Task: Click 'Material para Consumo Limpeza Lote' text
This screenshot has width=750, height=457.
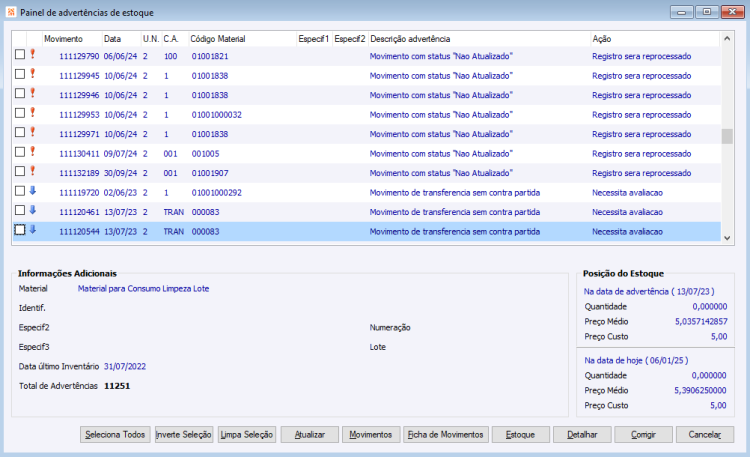Action: (143, 289)
